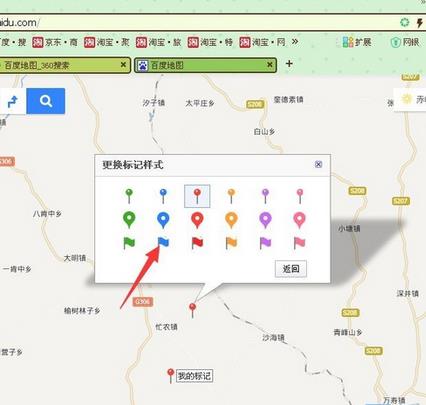Screen dimensions: 426x405
Task: Click the green refresh icon in address bar
Action: pos(404,23)
